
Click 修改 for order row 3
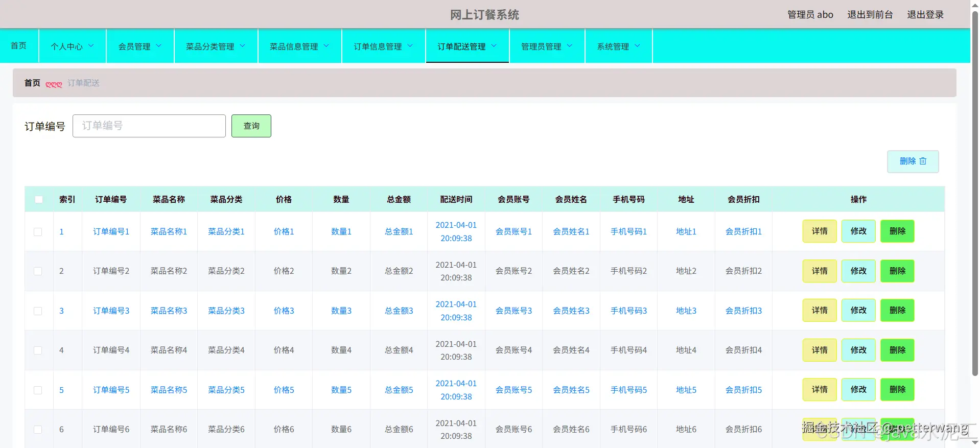[x=858, y=310]
